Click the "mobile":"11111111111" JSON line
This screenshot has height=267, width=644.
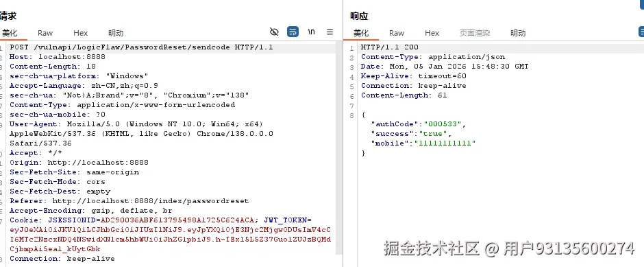pyautogui.click(x=423, y=143)
